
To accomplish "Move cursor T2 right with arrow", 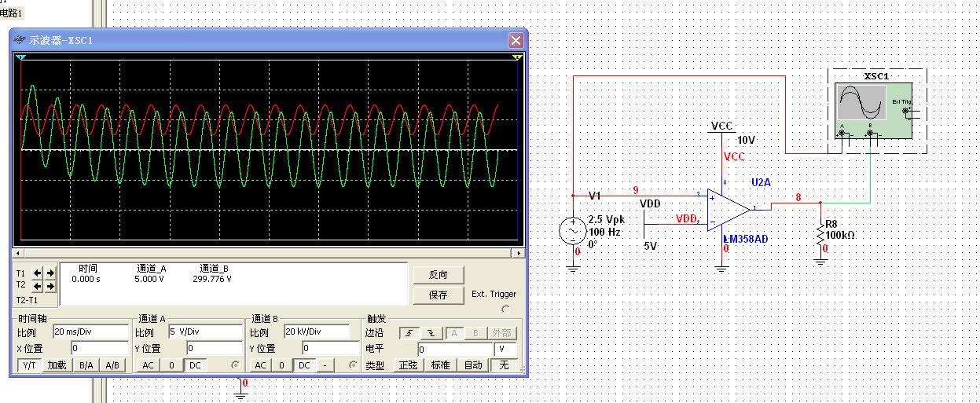I will [50, 286].
